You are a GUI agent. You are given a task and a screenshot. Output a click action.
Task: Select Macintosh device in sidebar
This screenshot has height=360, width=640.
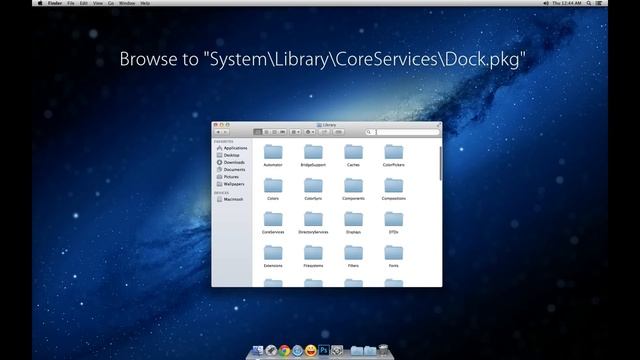[x=230, y=199]
